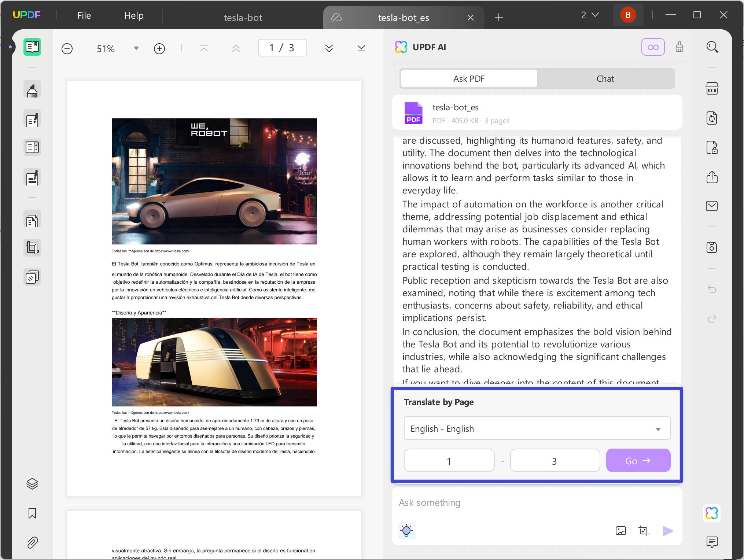The image size is (744, 560).
Task: Toggle prompt suggestions with the lightbulb
Action: [407, 530]
